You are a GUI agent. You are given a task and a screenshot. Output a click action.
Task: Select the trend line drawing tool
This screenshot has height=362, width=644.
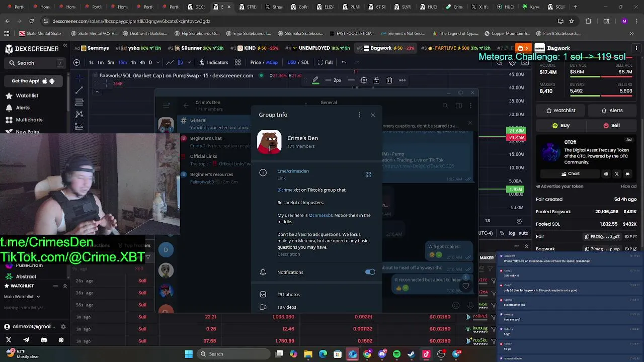79,90
